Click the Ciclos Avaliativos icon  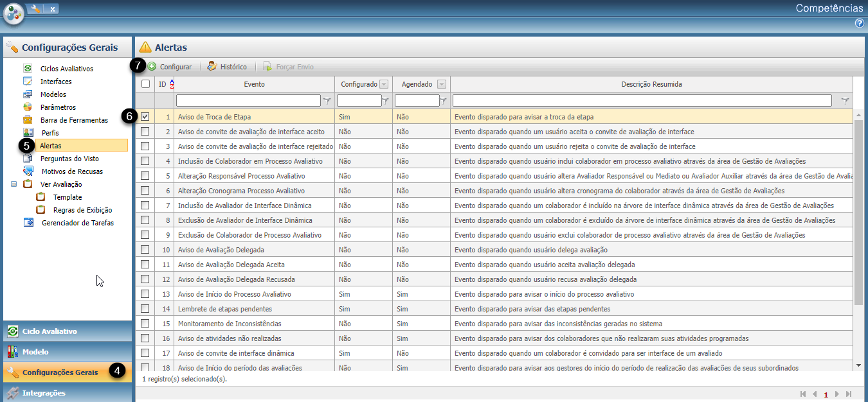point(28,68)
